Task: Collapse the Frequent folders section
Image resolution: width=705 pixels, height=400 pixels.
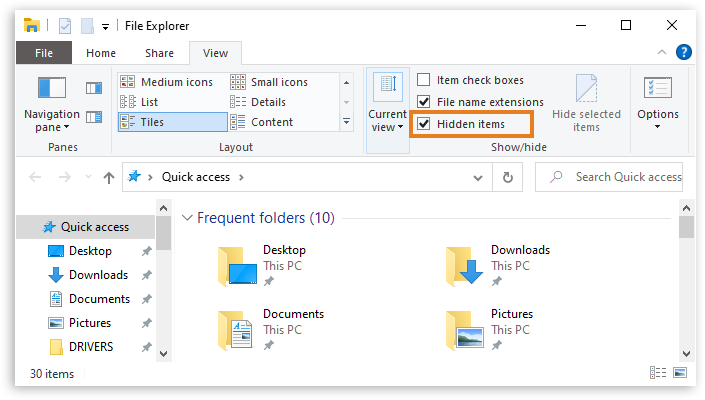Action: [187, 218]
